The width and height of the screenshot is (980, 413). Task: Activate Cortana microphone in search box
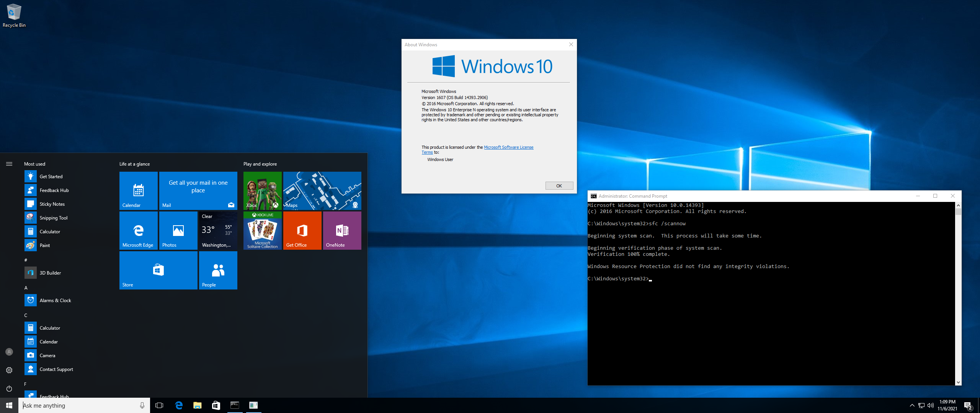[142, 405]
